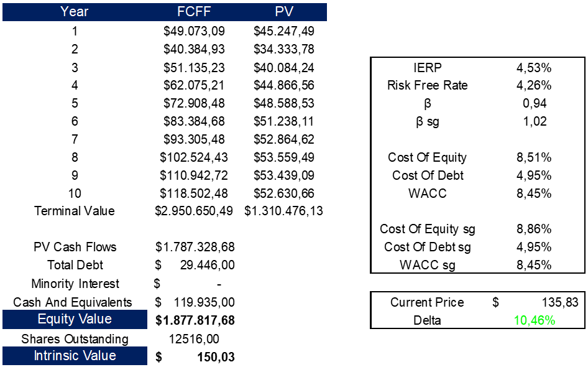Click the Minority Interest label cell
Image resolution: width=588 pixels, height=367 pixels.
75,284
